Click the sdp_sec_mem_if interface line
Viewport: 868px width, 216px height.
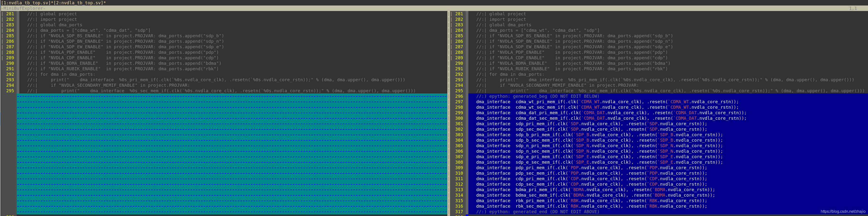592,129
